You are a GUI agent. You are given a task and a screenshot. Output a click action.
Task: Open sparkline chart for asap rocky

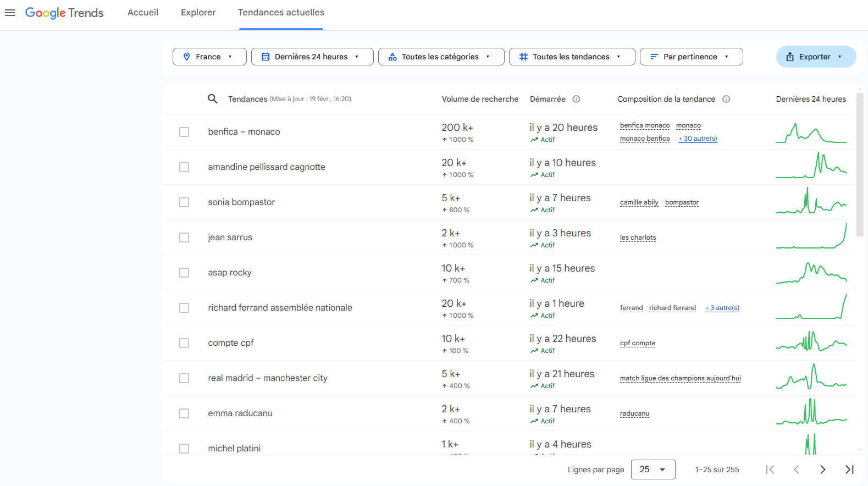pyautogui.click(x=811, y=272)
